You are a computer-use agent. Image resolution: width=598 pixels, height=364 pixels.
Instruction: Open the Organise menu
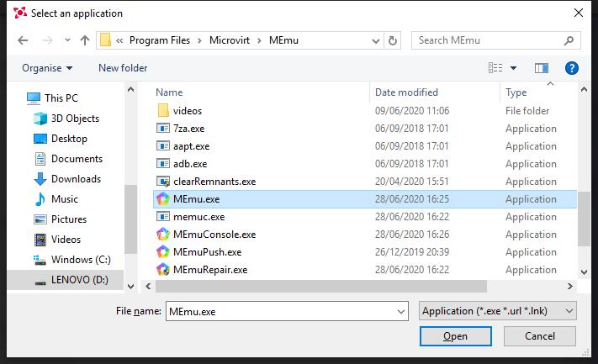(x=47, y=68)
